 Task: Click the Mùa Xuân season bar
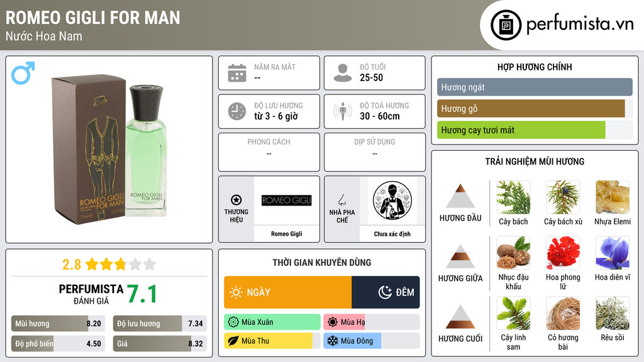[x=272, y=322]
